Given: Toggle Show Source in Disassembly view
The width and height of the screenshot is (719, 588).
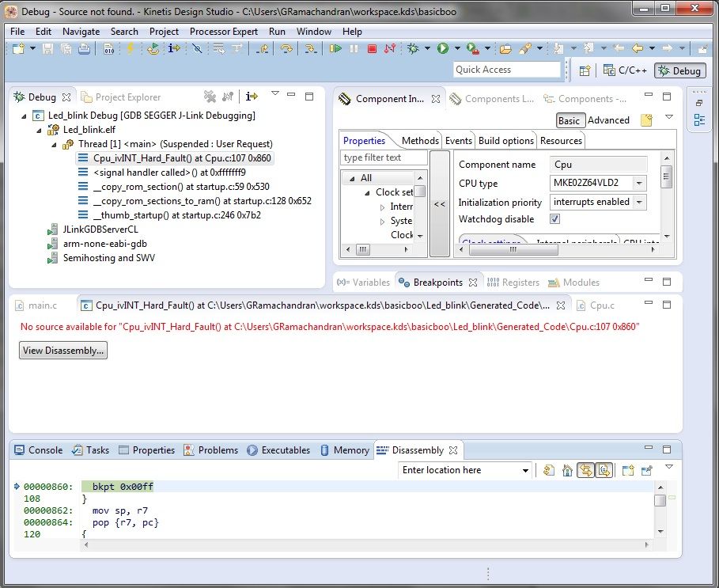Looking at the screenshot, I should tap(604, 470).
